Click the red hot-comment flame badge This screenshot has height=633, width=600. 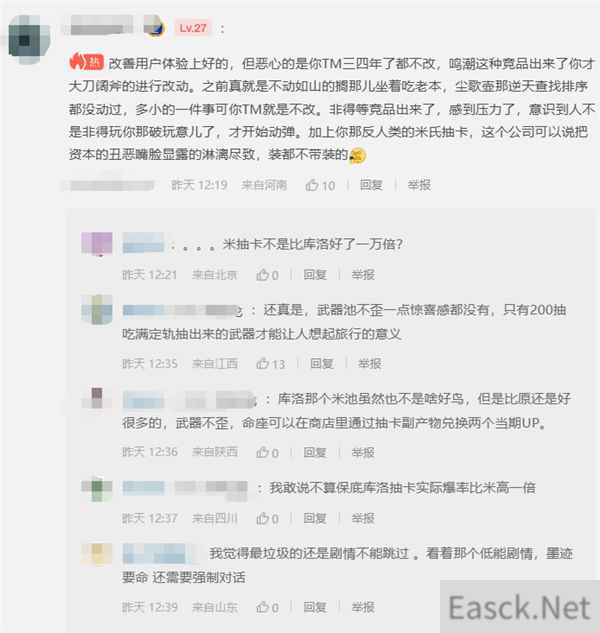[x=86, y=62]
